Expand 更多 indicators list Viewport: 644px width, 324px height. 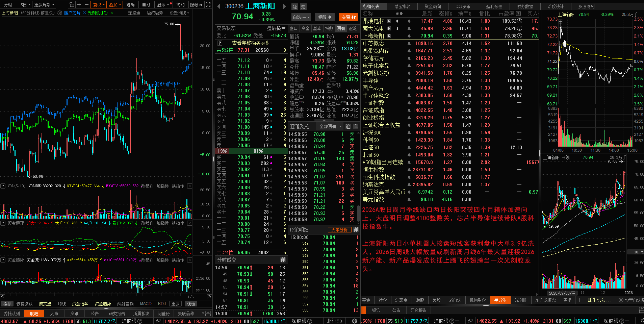click(x=175, y=304)
